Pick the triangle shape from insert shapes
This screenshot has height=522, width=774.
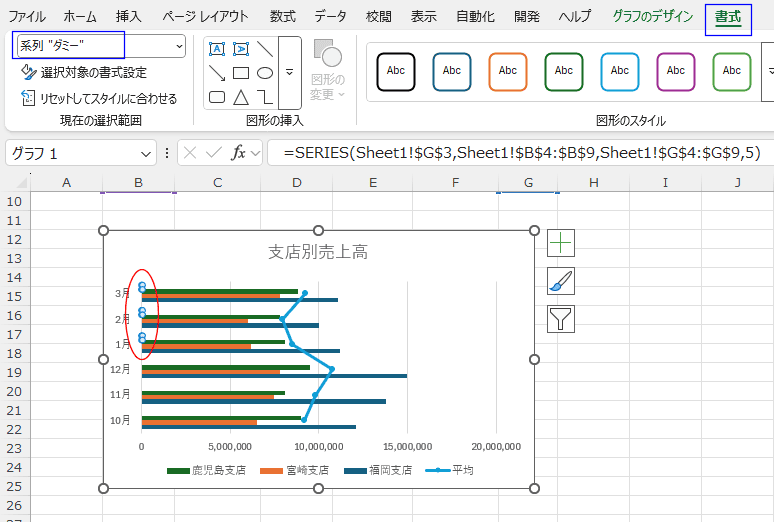[x=240, y=97]
